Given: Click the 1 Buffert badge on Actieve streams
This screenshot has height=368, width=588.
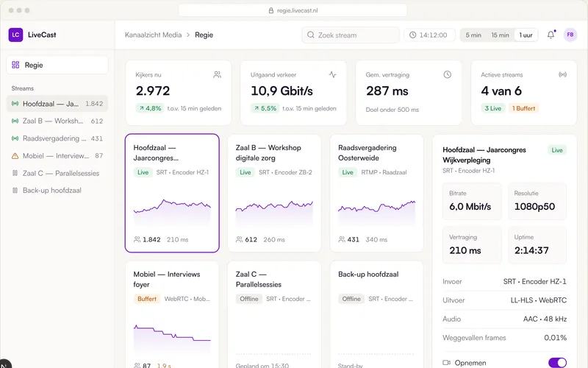Looking at the screenshot, I should tap(523, 108).
